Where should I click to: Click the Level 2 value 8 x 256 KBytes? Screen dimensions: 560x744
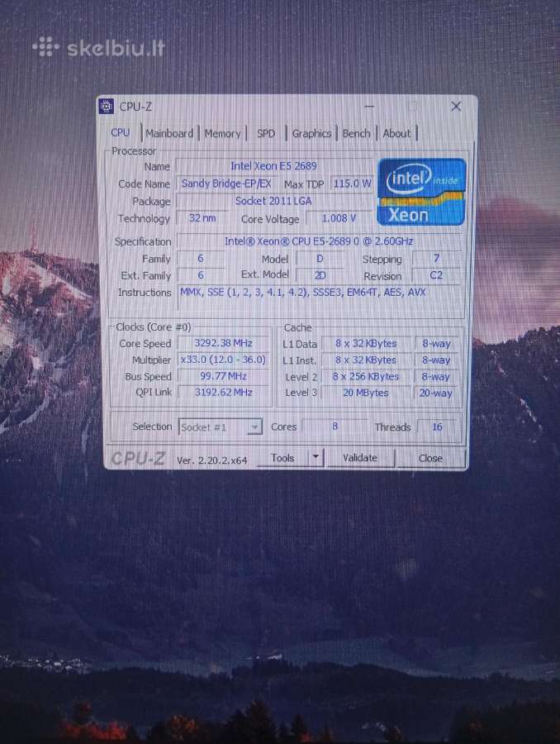pos(366,377)
